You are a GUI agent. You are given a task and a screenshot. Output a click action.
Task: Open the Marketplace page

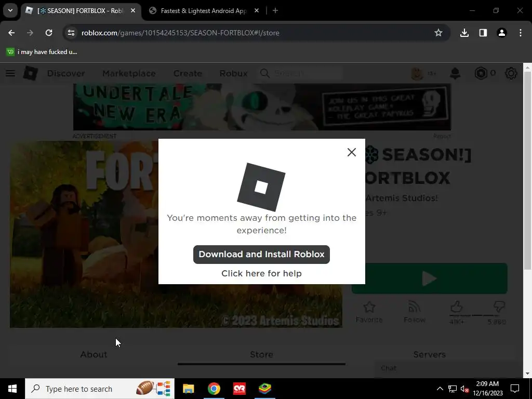click(x=129, y=73)
